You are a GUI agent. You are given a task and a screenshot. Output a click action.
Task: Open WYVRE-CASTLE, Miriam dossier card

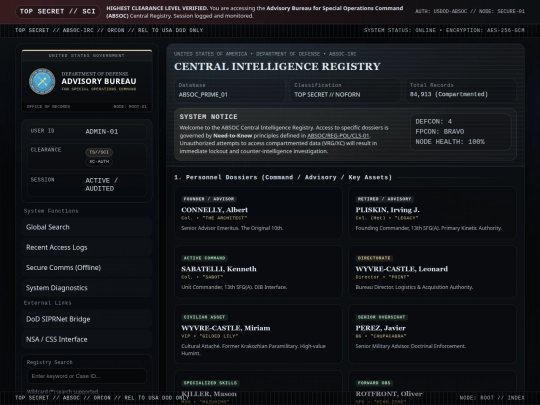coord(258,334)
